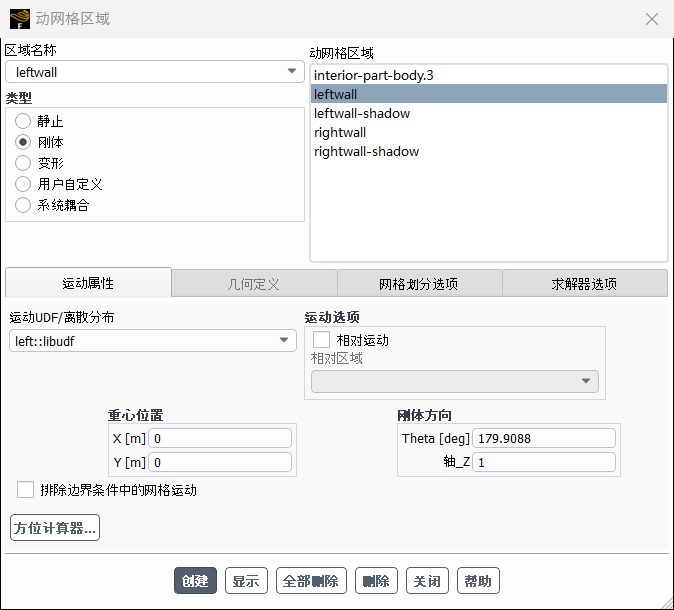Select leftwall in the 动网格区域 list
This screenshot has width=674, height=610.
(489, 94)
